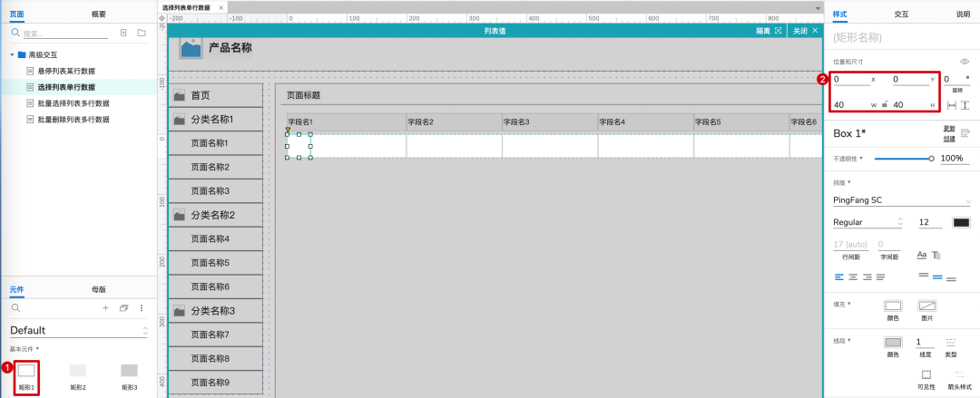Click the opacity slider handle
Image resolution: width=980 pixels, height=398 pixels.
[931, 159]
